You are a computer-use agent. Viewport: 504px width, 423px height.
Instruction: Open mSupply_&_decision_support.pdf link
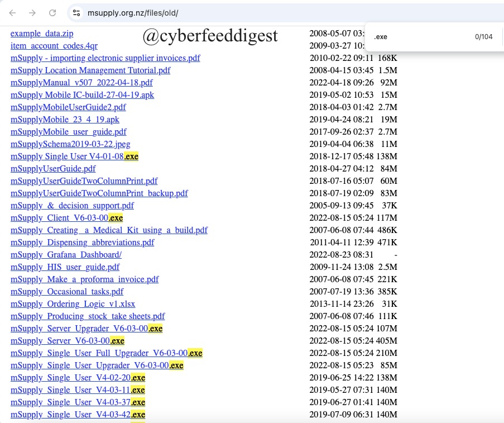73,206
